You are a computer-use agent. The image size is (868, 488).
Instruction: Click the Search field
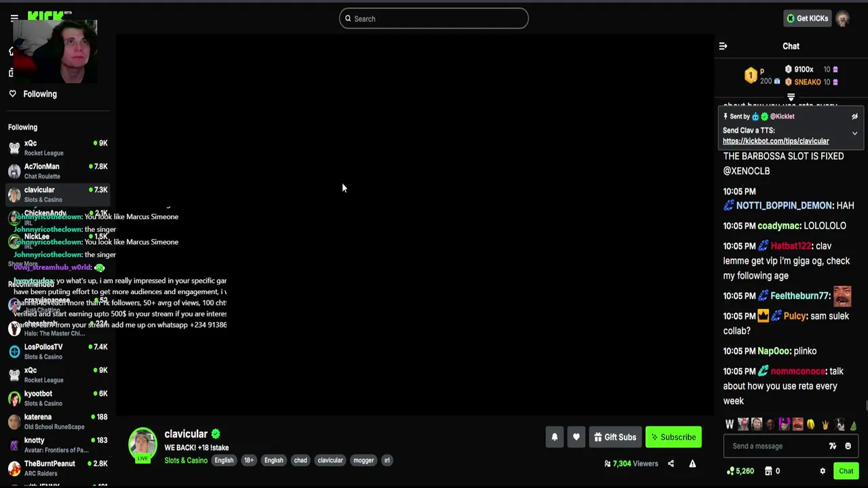(434, 18)
